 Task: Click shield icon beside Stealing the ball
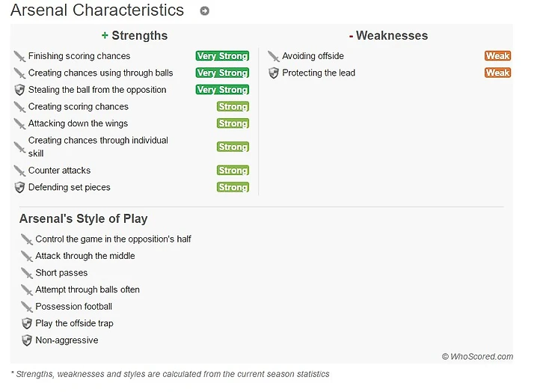click(19, 90)
